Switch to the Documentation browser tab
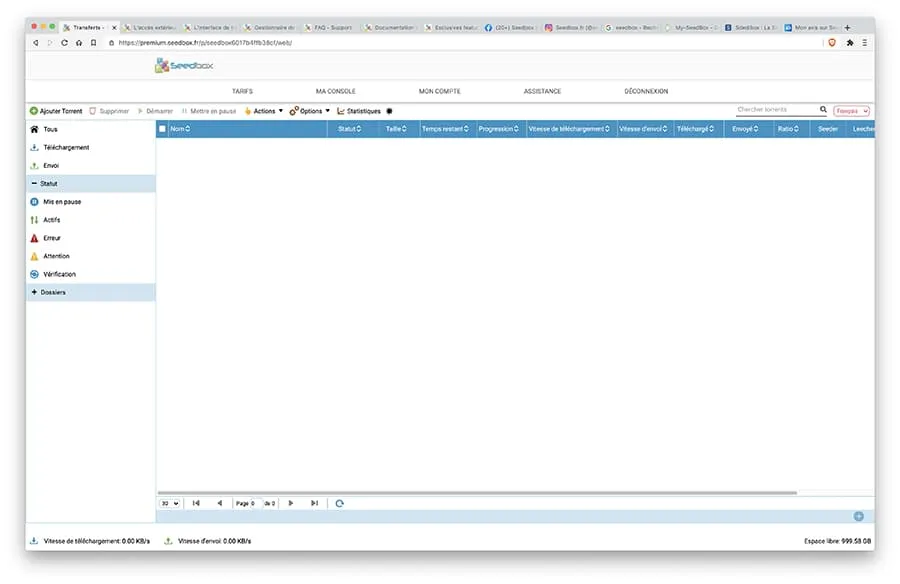 389,28
